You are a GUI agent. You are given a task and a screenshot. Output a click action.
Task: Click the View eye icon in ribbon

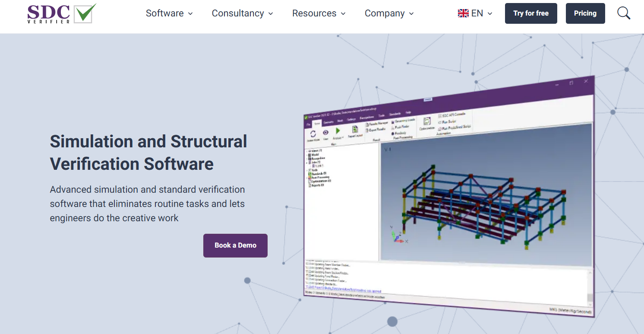(325, 132)
